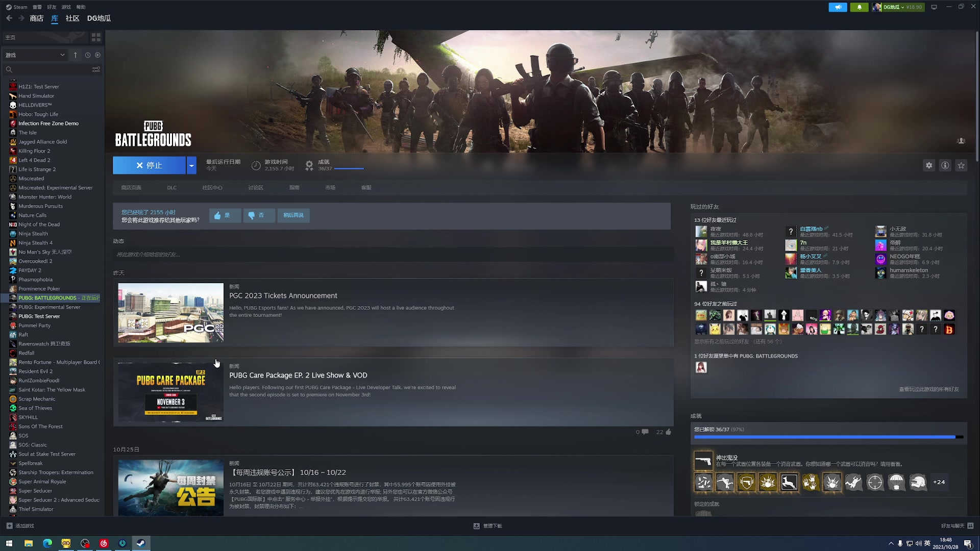
Task: Open the dropdown arrow beside 停止
Action: [191, 165]
